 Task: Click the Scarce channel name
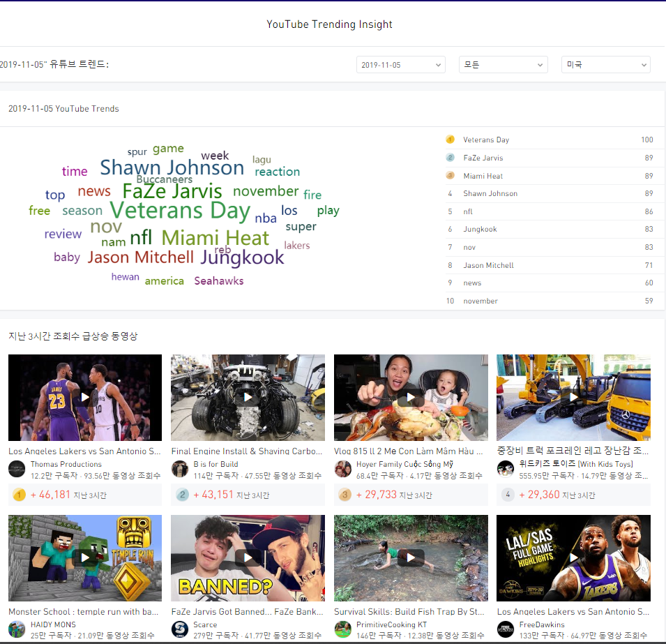click(x=205, y=624)
